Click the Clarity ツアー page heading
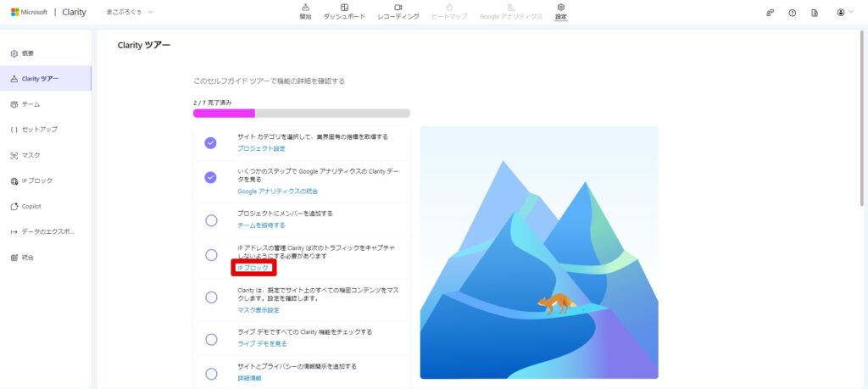 coord(144,46)
